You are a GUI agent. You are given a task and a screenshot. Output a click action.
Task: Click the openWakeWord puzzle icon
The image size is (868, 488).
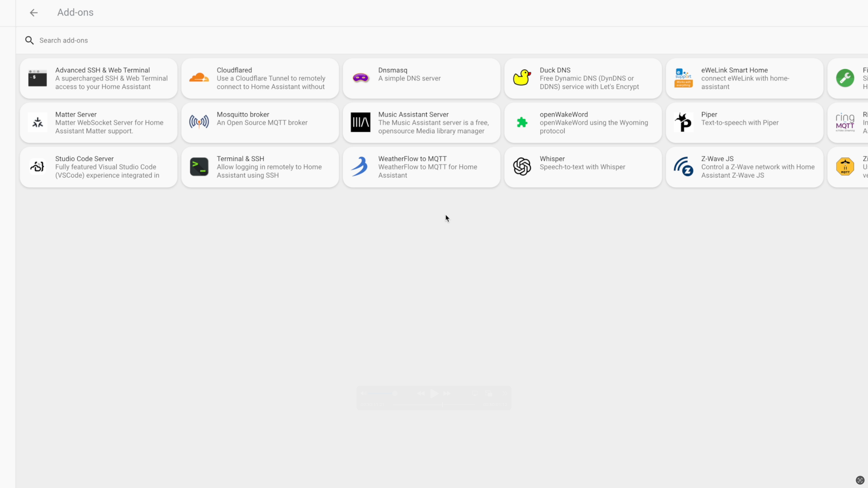[x=522, y=122]
